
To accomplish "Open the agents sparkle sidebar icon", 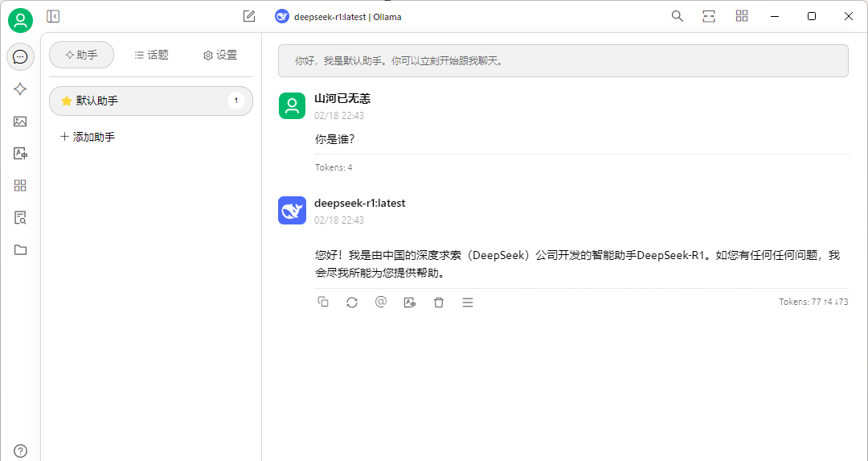I will (x=20, y=88).
